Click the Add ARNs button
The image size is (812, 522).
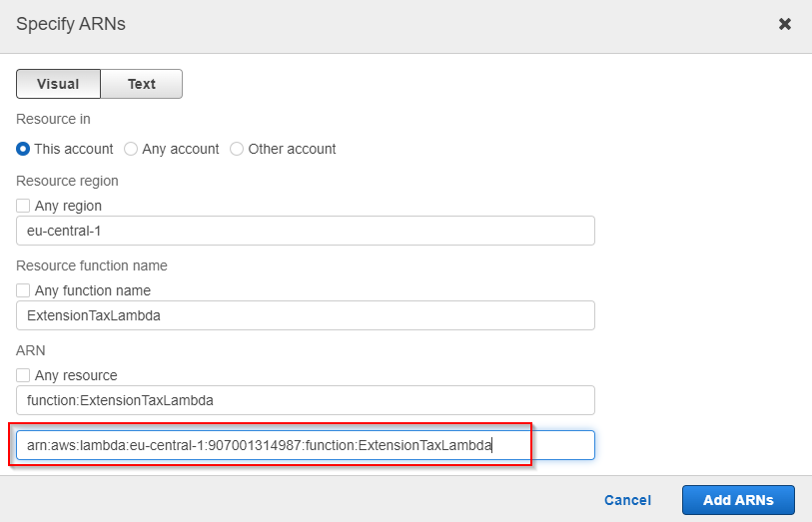tap(738, 500)
